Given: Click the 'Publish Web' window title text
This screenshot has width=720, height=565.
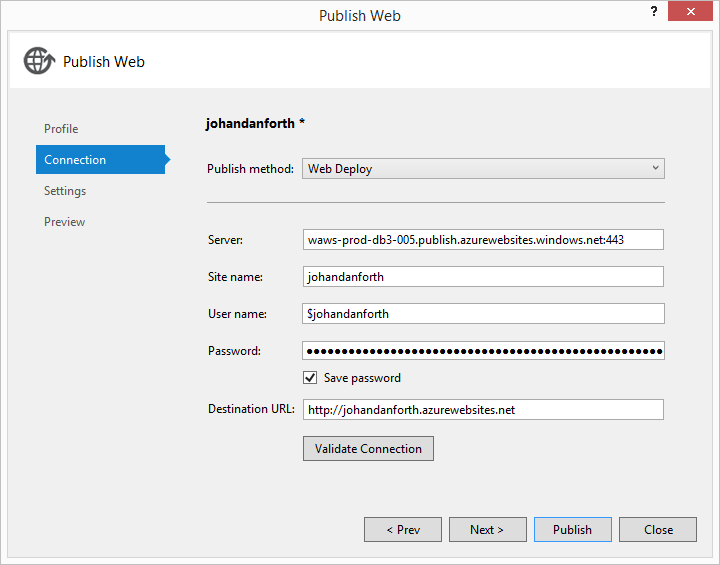Looking at the screenshot, I should coord(360,16).
